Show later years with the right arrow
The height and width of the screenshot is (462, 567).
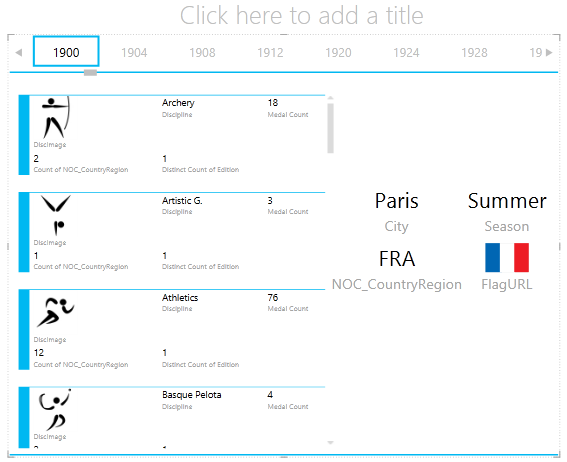tap(549, 53)
